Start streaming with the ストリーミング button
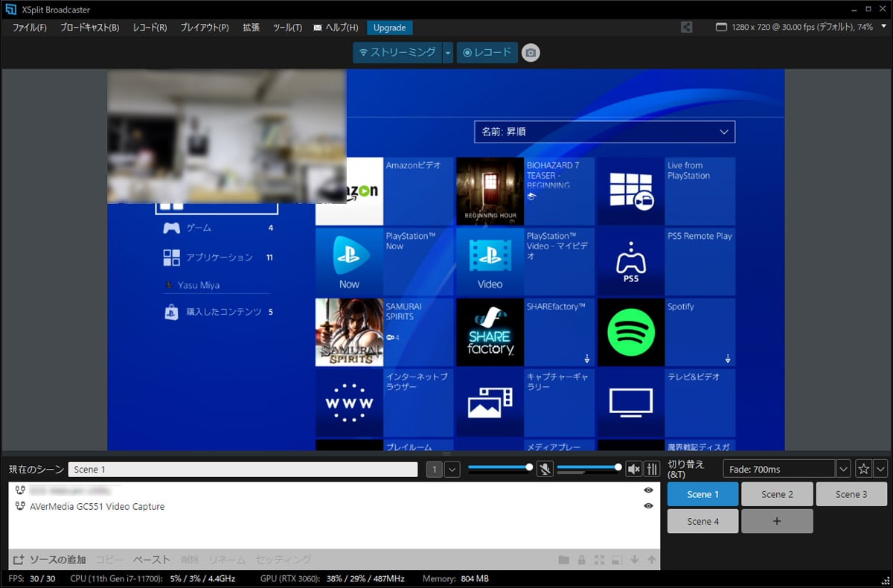893x588 pixels. click(x=397, y=53)
